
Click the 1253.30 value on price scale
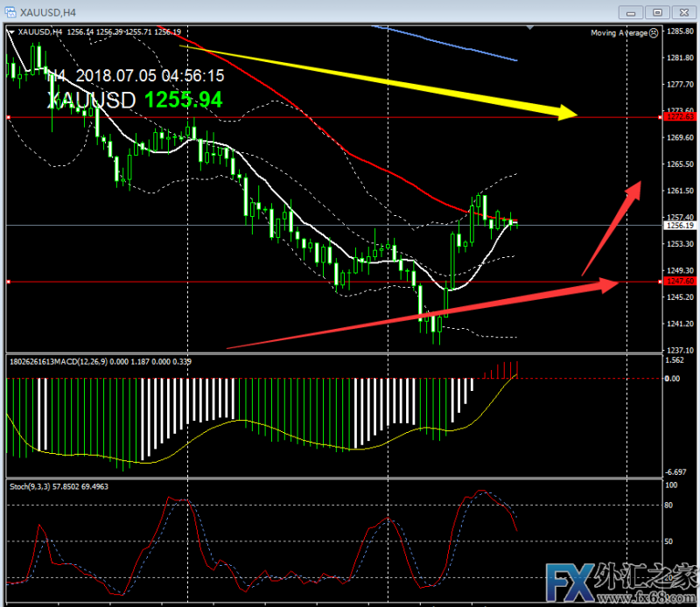[681, 244]
